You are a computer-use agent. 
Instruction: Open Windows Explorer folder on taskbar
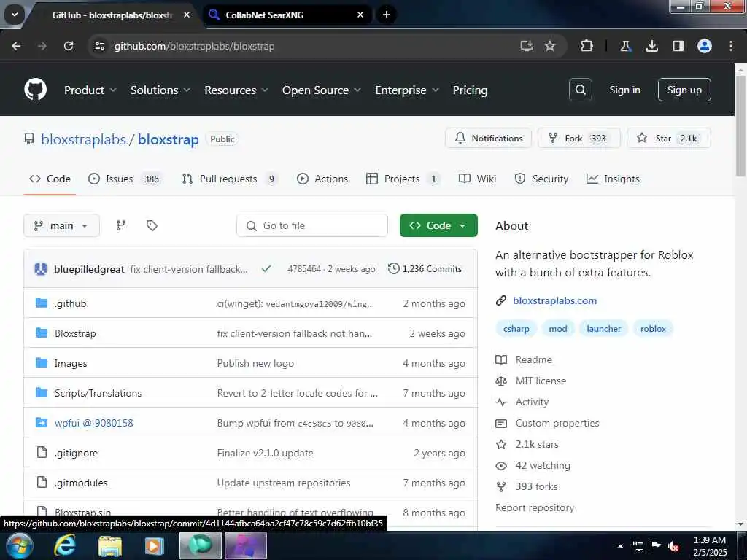110,545
